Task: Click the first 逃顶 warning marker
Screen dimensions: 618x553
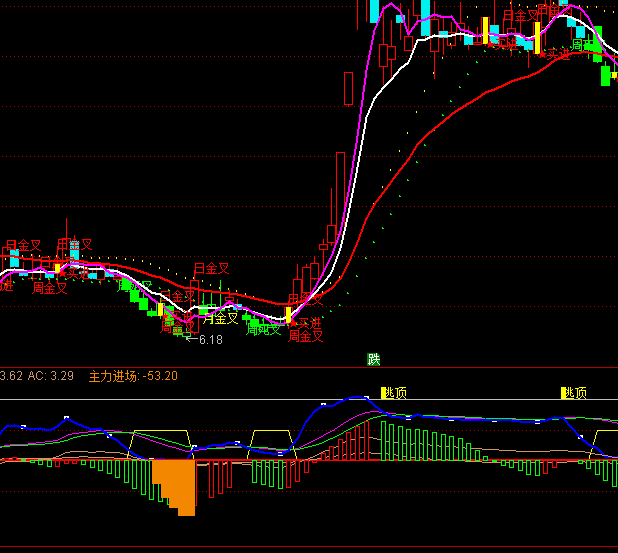Action: click(393, 393)
